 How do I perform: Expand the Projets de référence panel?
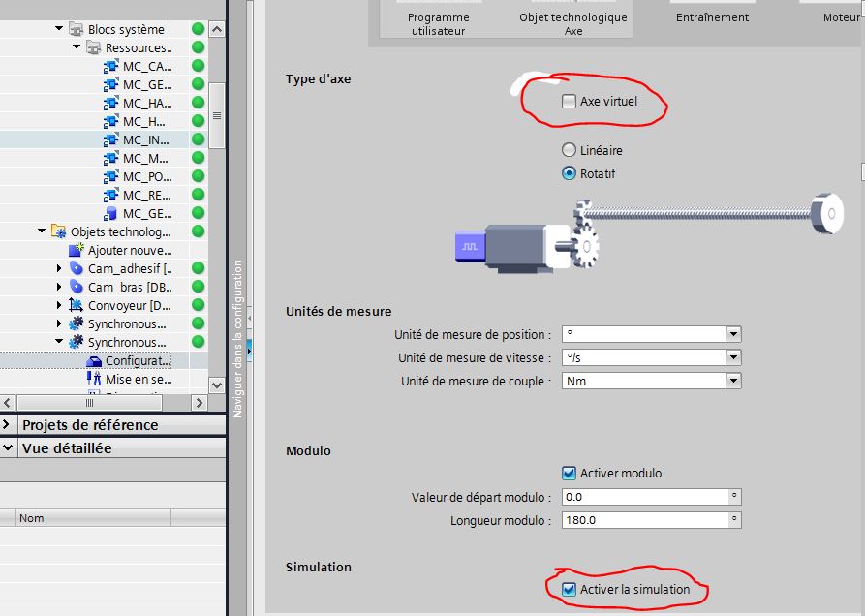[x=7, y=424]
